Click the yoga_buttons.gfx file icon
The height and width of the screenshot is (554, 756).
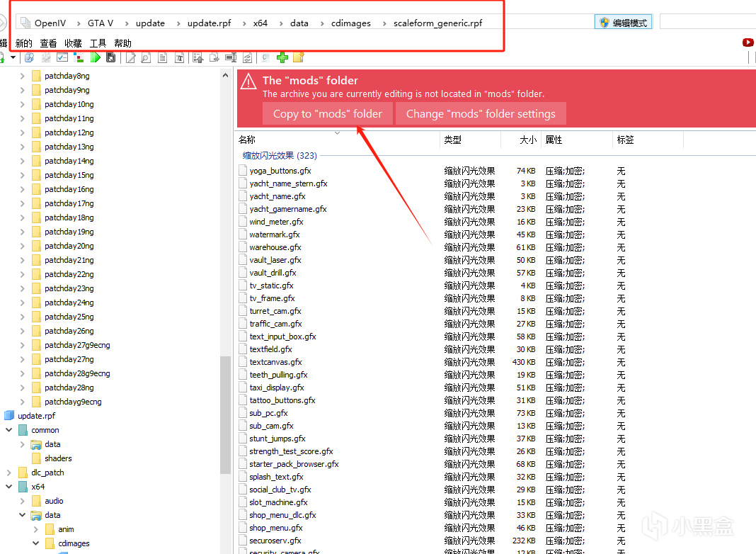243,170
